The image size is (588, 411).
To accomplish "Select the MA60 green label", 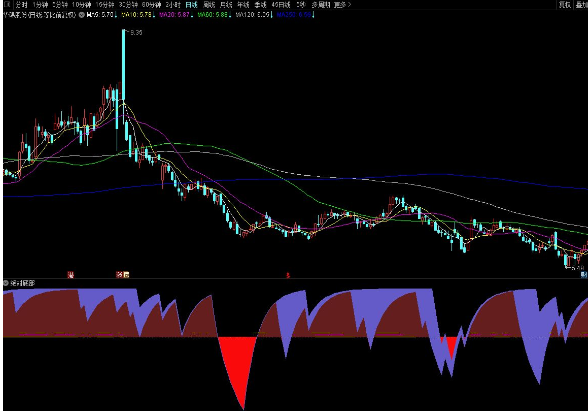I will tap(213, 15).
